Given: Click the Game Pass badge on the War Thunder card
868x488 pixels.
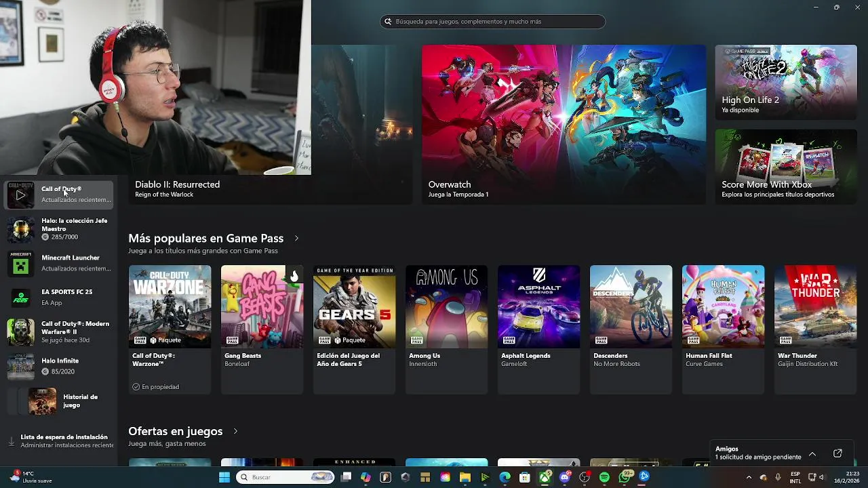Looking at the screenshot, I should click(x=785, y=340).
